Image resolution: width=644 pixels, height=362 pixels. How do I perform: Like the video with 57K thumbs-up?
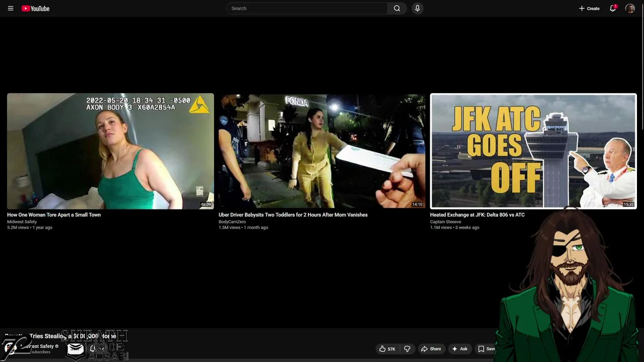387,349
